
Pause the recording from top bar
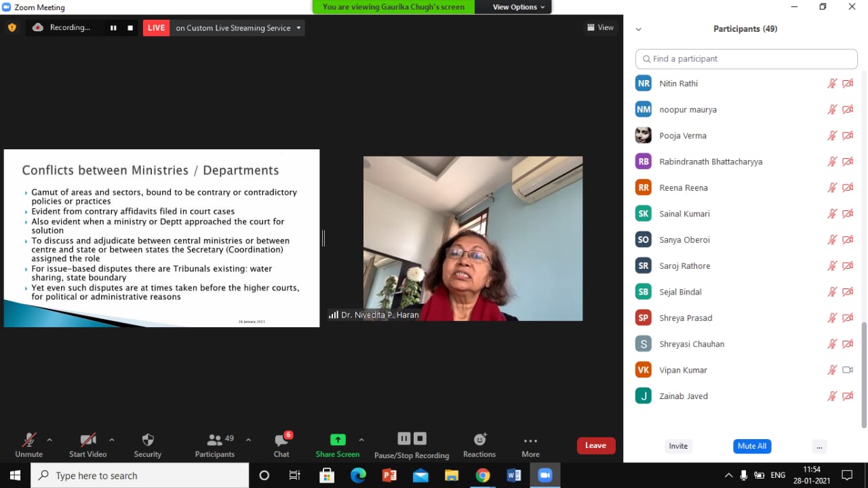click(x=113, y=28)
